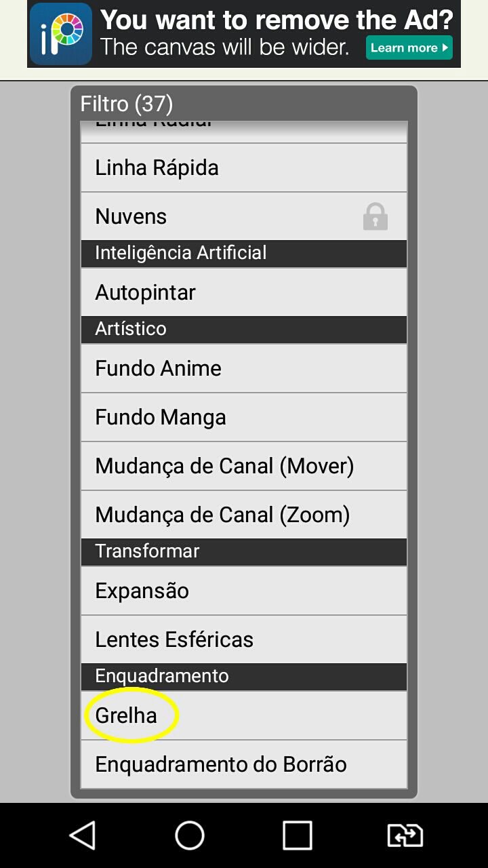Select the circled Grelha filter
488x868 pixels.
click(244, 715)
